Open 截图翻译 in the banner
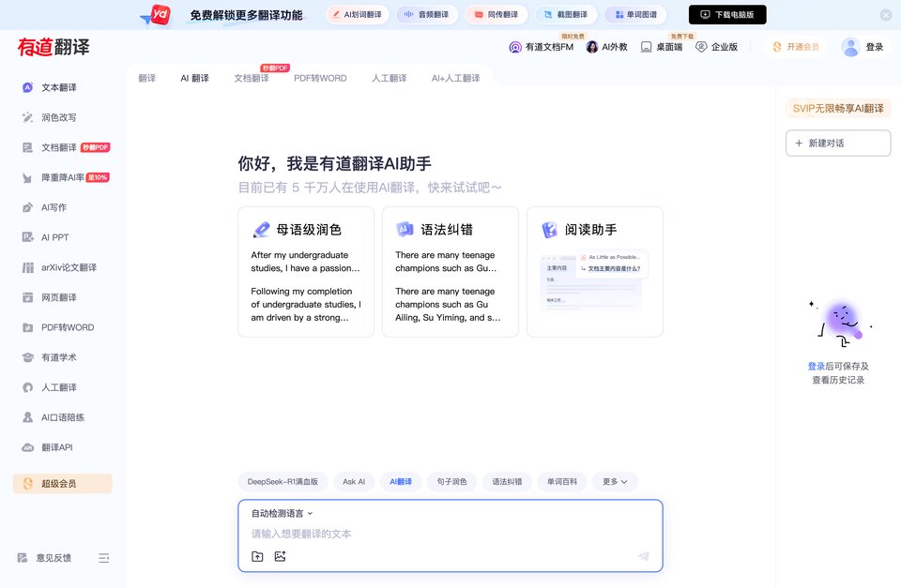 point(566,15)
